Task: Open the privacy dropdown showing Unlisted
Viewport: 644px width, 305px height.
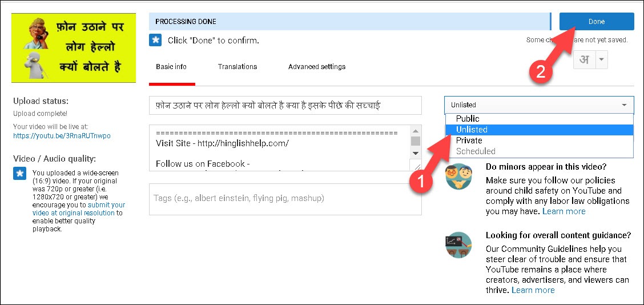Action: [x=538, y=105]
